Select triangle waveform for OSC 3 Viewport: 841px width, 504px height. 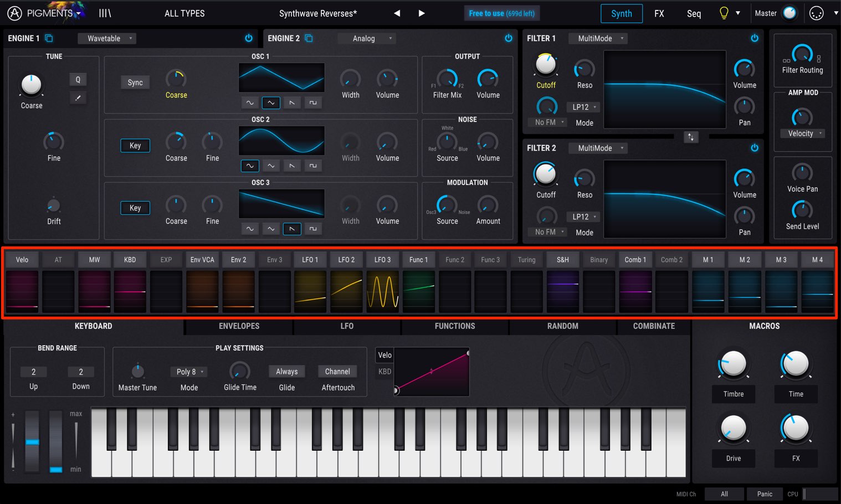[271, 229]
